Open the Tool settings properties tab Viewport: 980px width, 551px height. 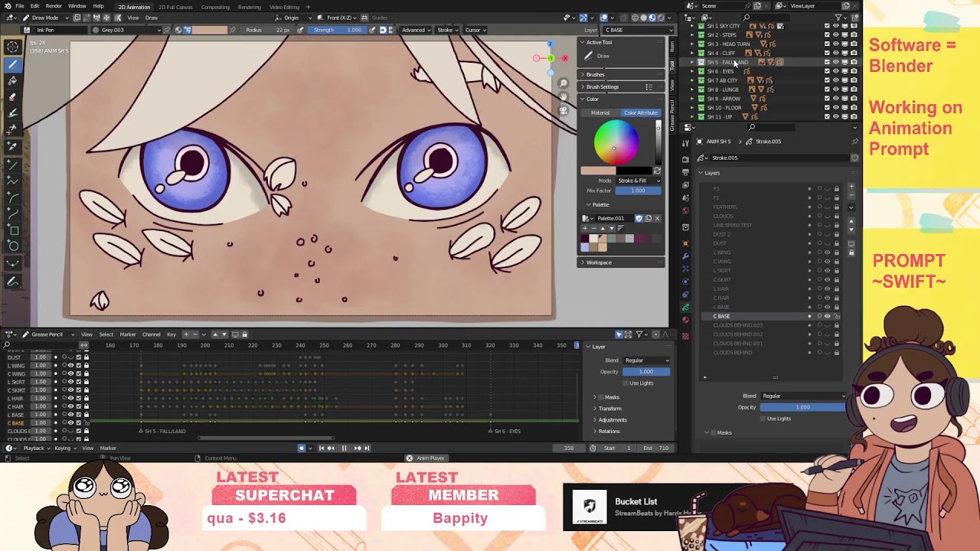point(685,142)
